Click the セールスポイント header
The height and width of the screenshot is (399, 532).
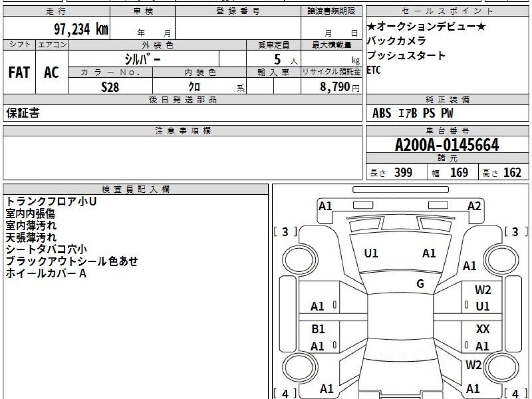pyautogui.click(x=448, y=12)
